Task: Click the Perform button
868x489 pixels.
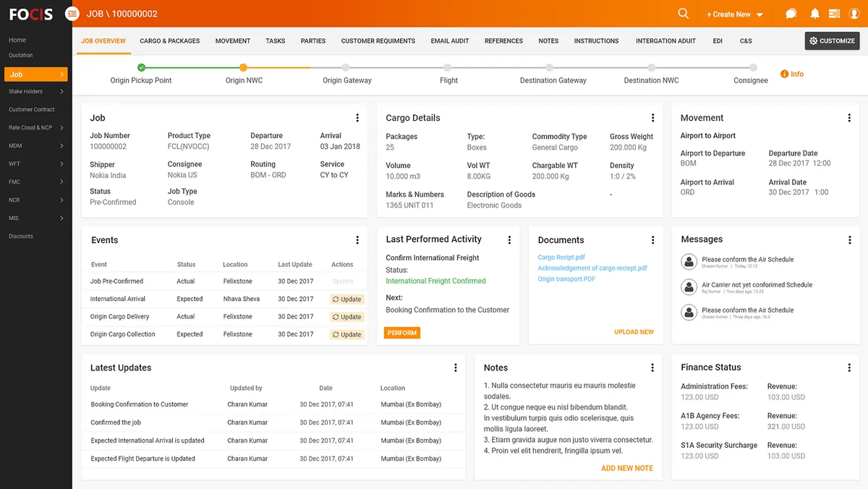Action: 402,333
